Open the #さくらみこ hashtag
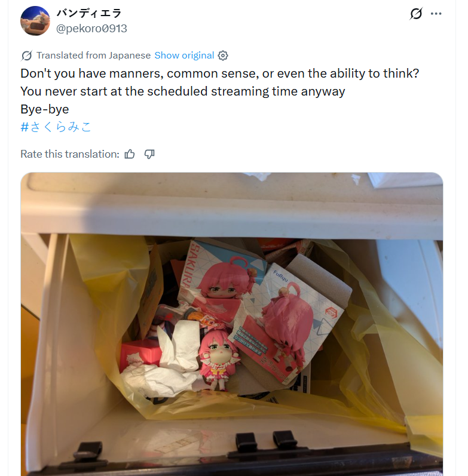The width and height of the screenshot is (468, 476). [56, 127]
